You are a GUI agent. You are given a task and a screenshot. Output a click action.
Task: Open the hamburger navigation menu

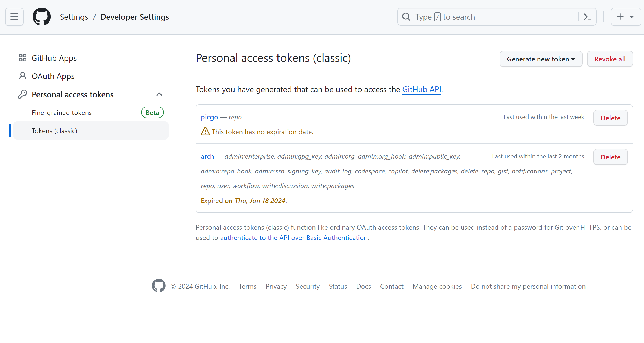pos(14,17)
